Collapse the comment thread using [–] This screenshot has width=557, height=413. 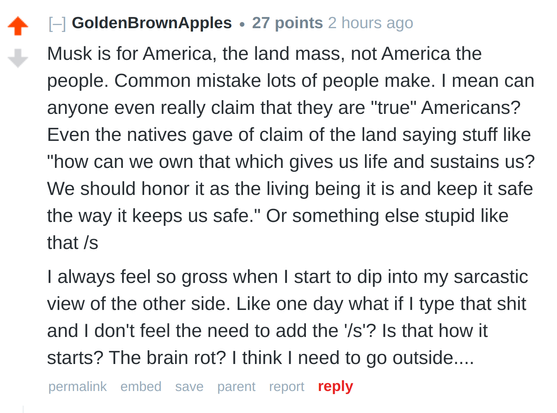coord(57,23)
